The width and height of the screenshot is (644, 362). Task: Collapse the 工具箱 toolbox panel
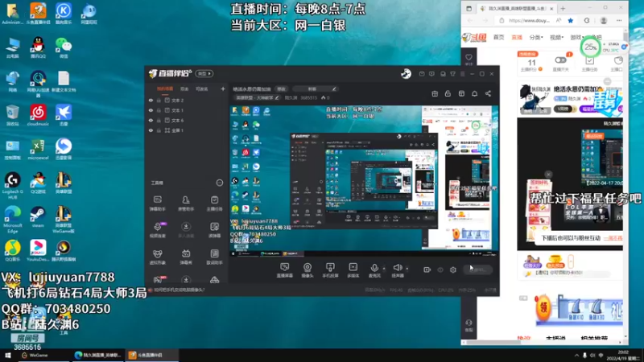[219, 183]
